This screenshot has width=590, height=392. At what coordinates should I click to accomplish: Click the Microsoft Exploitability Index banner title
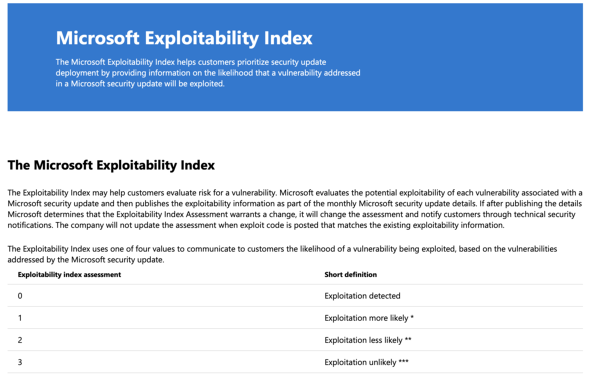[184, 38]
